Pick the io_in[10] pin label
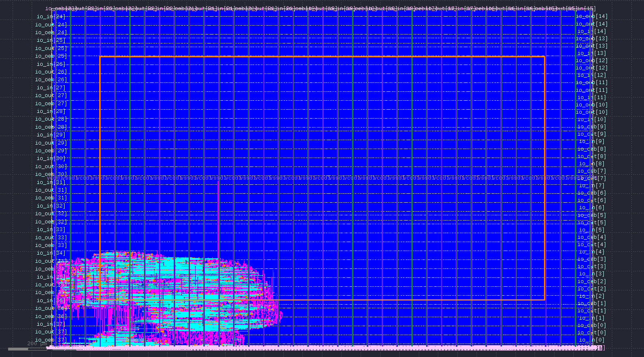The height and width of the screenshot is (357, 644). pyautogui.click(x=592, y=119)
